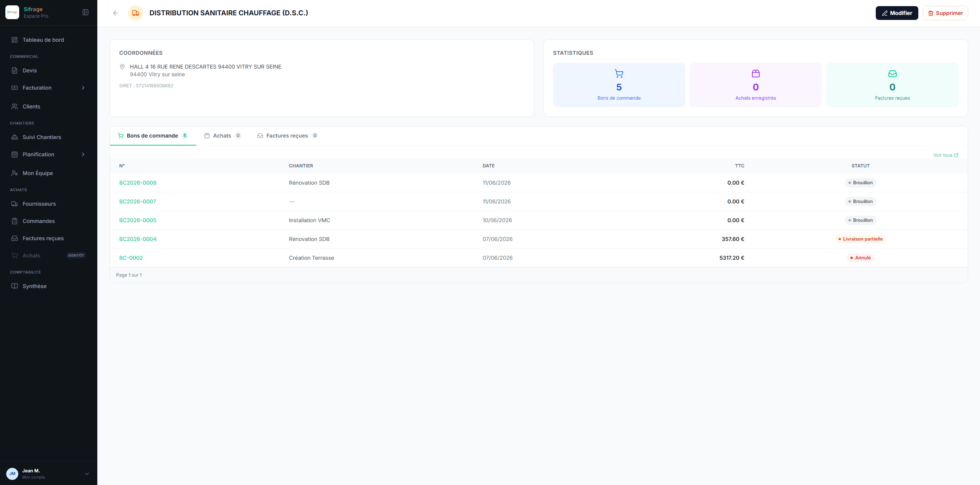Screen dimensions: 980x485
Task: Click the JM user avatar
Action: click(x=12, y=474)
